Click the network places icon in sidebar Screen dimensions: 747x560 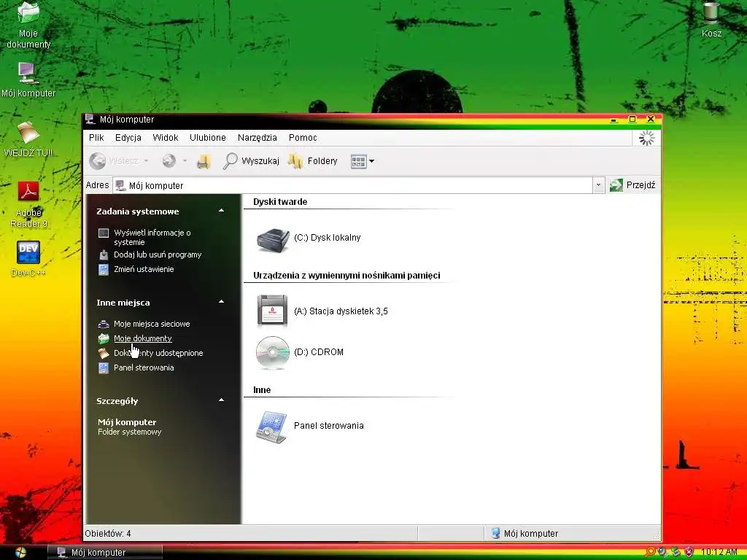pyautogui.click(x=104, y=324)
